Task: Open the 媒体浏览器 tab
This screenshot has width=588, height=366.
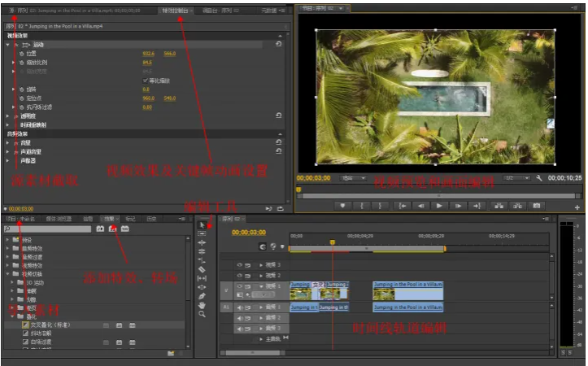Action: point(59,219)
